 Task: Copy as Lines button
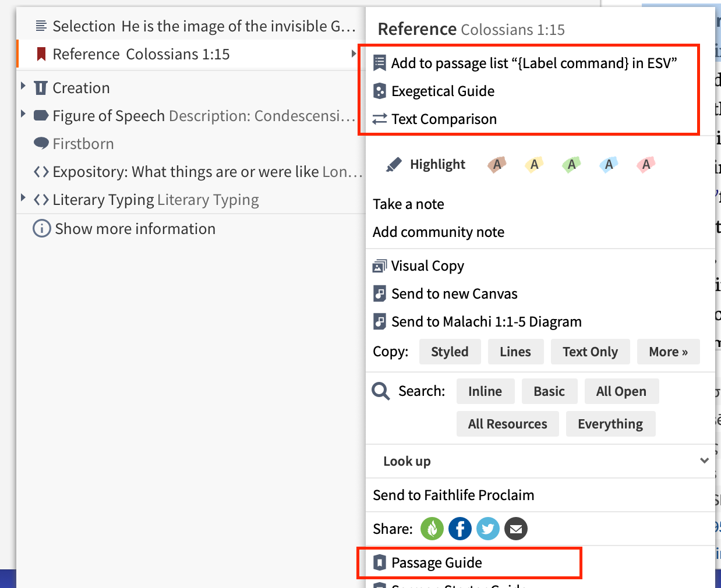coord(515,352)
